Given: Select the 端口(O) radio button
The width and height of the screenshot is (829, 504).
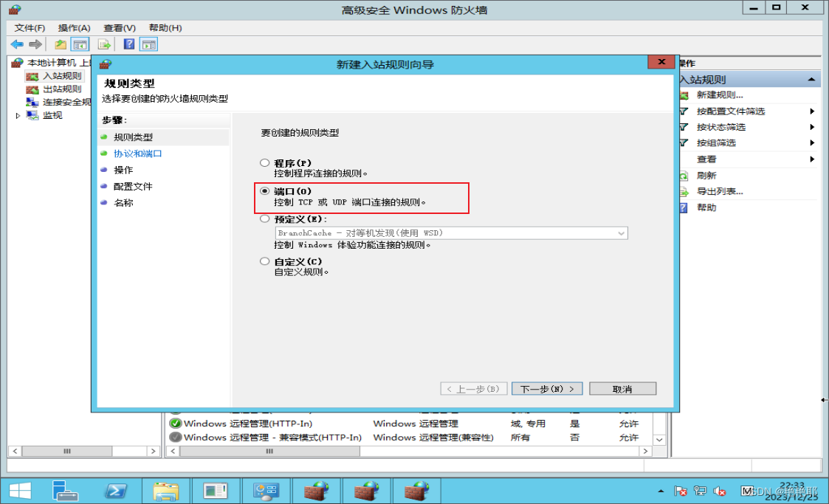Looking at the screenshot, I should pyautogui.click(x=265, y=190).
